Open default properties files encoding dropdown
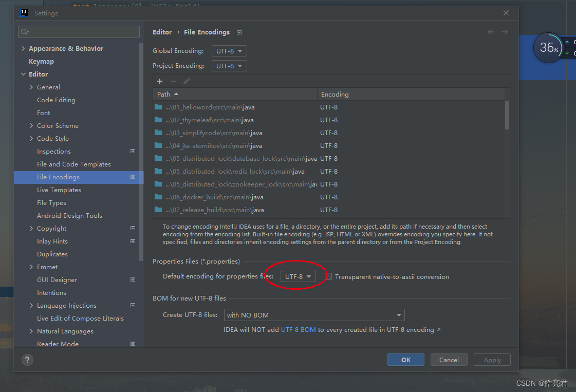 [x=298, y=276]
